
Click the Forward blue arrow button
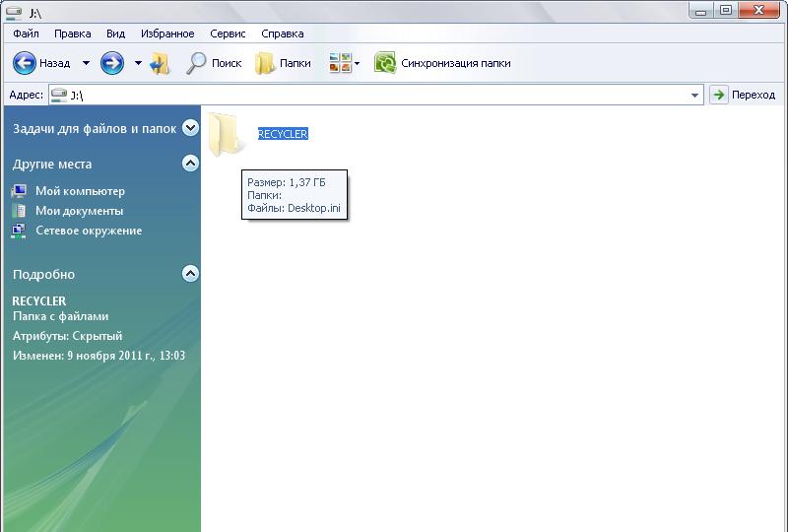point(112,63)
